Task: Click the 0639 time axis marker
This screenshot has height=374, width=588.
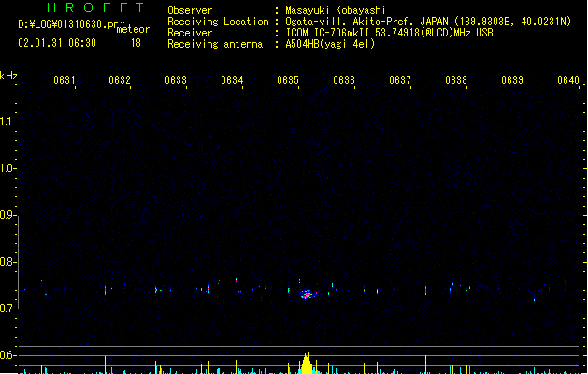Action: 512,80
